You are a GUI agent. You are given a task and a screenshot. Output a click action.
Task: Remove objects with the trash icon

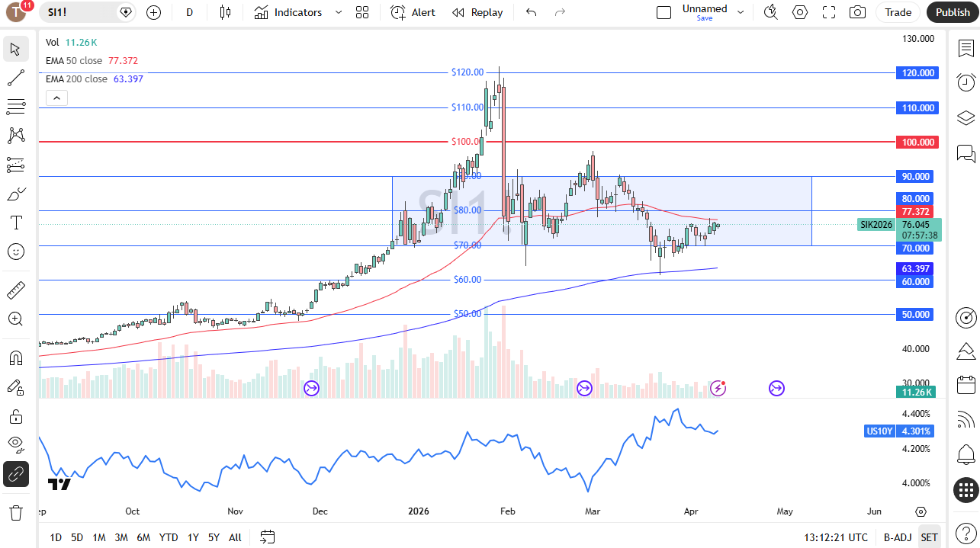tap(16, 512)
